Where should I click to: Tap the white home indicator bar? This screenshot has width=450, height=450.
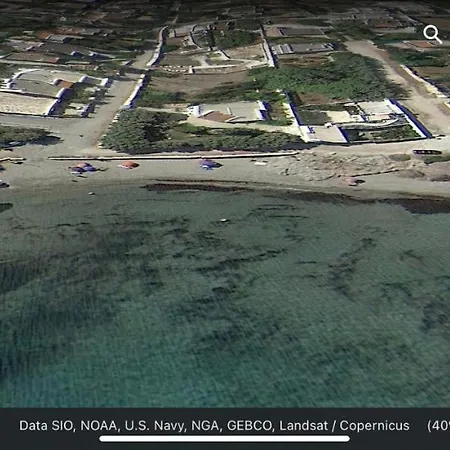(224, 439)
